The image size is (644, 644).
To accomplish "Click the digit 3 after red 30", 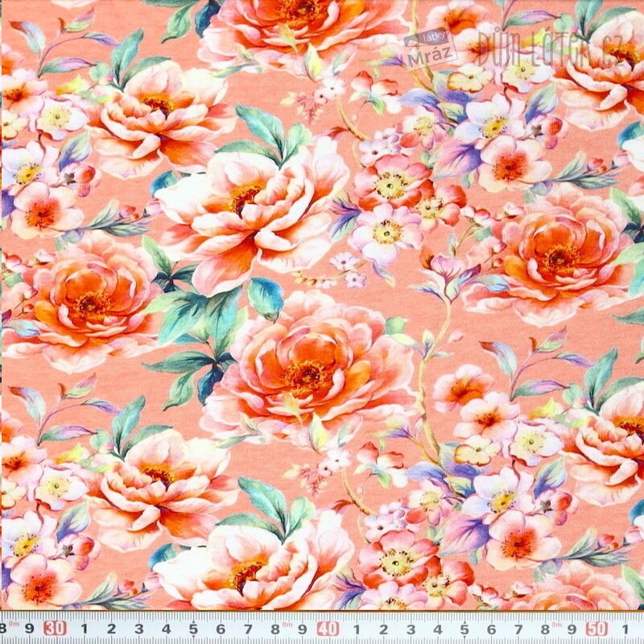I will [138, 629].
